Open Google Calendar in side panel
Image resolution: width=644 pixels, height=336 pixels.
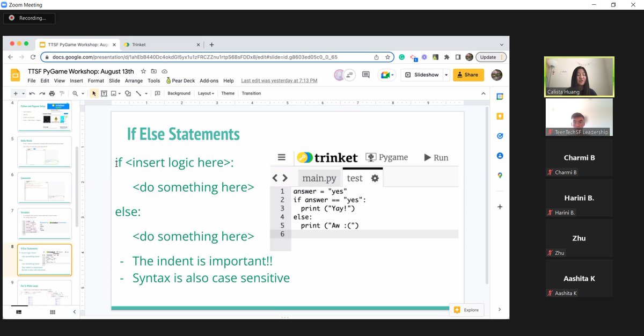click(x=500, y=97)
